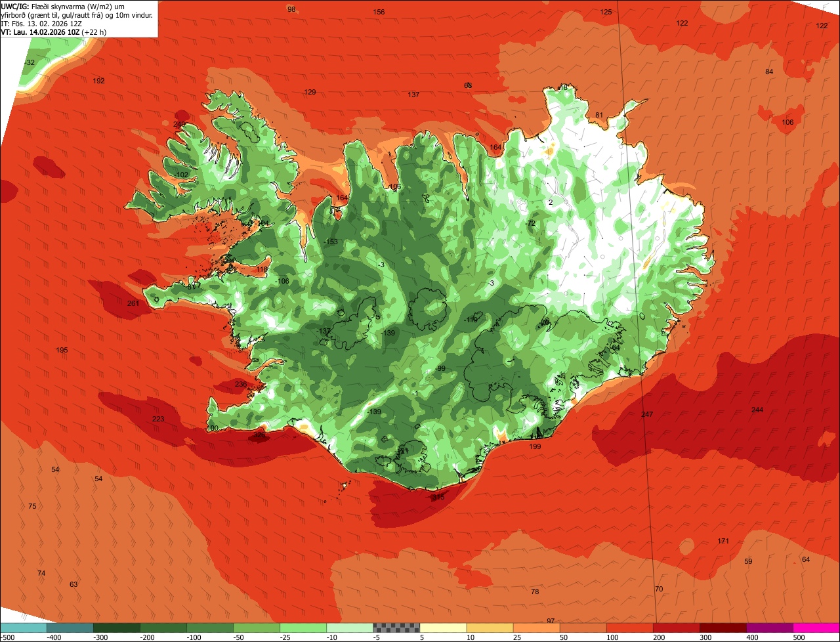Click the legend swatch between -50 and -25
Screen dimensions: 840x642
[257, 628]
